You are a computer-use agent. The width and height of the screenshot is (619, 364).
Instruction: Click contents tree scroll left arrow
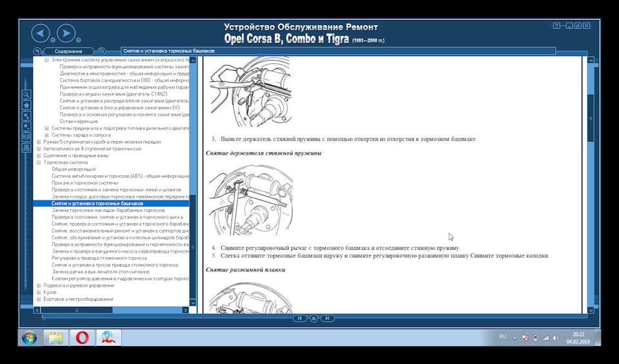click(37, 311)
